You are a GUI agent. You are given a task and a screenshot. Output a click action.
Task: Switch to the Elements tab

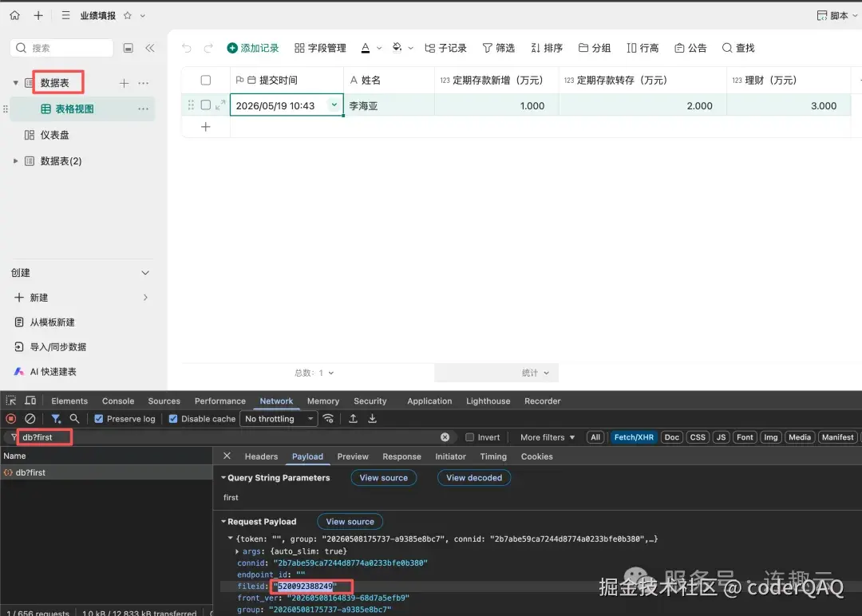[69, 401]
